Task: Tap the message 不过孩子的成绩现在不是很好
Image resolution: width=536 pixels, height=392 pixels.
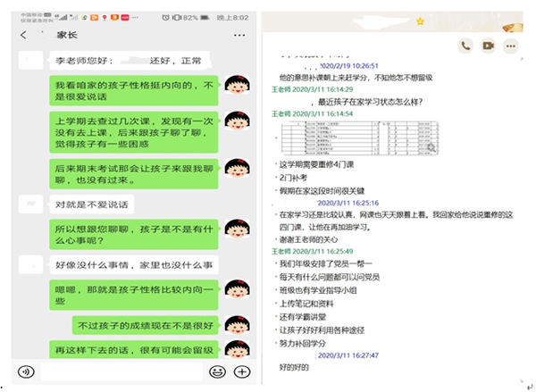Action: coord(146,325)
